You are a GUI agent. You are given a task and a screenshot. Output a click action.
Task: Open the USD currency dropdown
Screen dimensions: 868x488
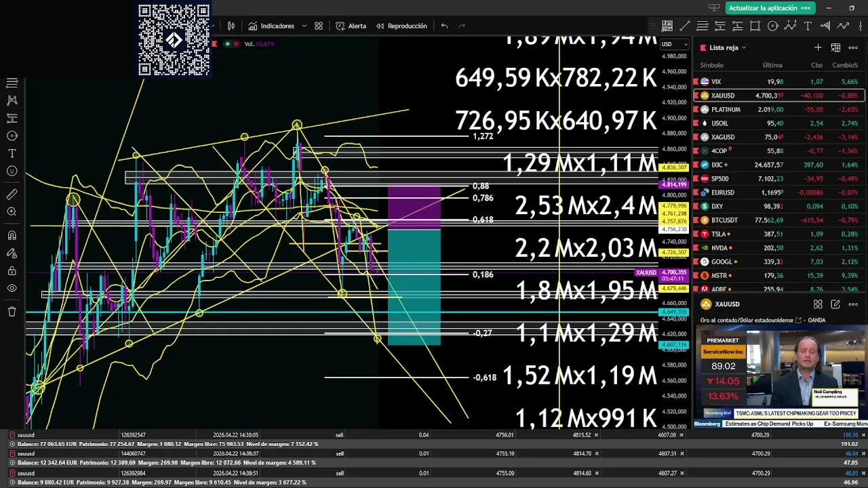tap(675, 44)
